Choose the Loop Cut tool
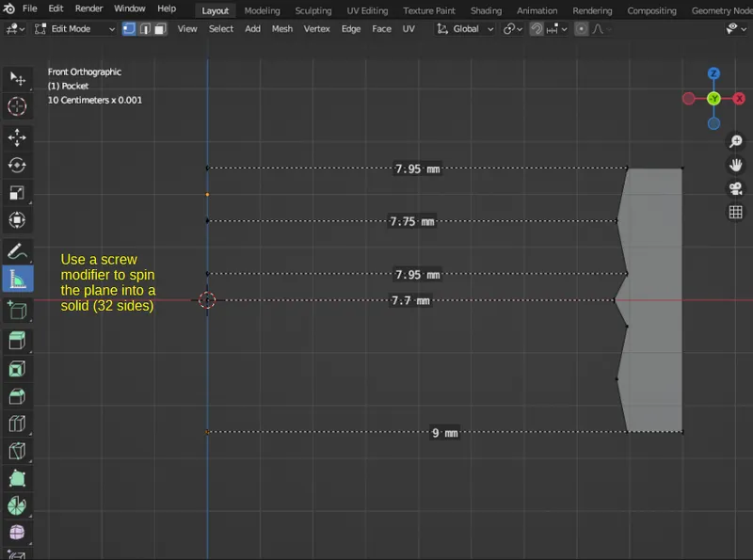Viewport: 753px width, 560px height. click(17, 424)
